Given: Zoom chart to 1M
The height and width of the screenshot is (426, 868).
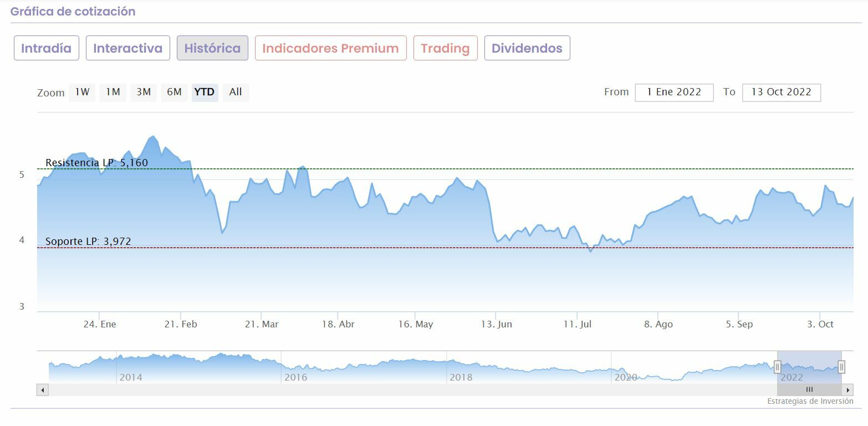Looking at the screenshot, I should click(113, 92).
